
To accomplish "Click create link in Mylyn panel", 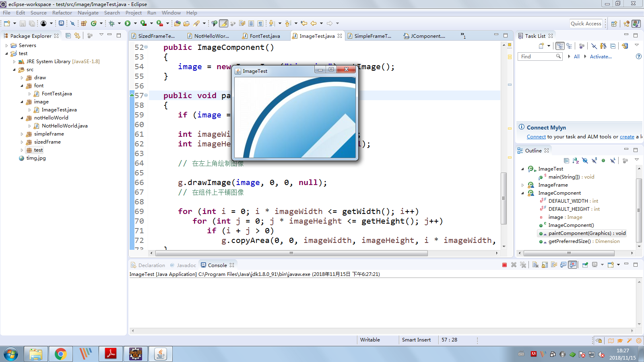I will [x=627, y=137].
